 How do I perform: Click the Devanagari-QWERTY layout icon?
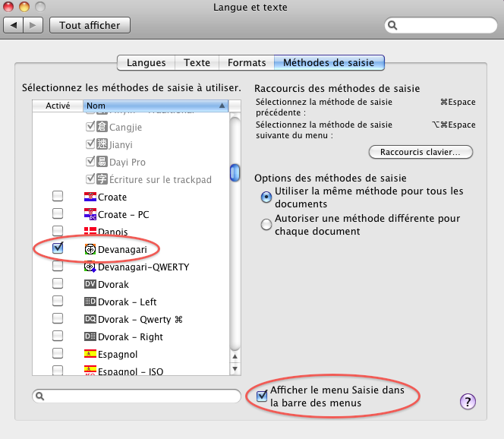(x=90, y=267)
